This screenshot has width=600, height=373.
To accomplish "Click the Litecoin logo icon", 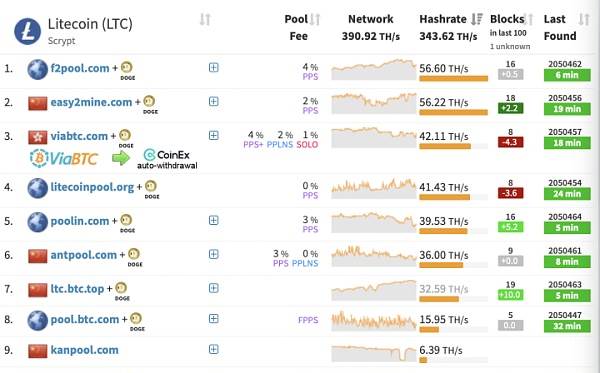I will 28,31.
